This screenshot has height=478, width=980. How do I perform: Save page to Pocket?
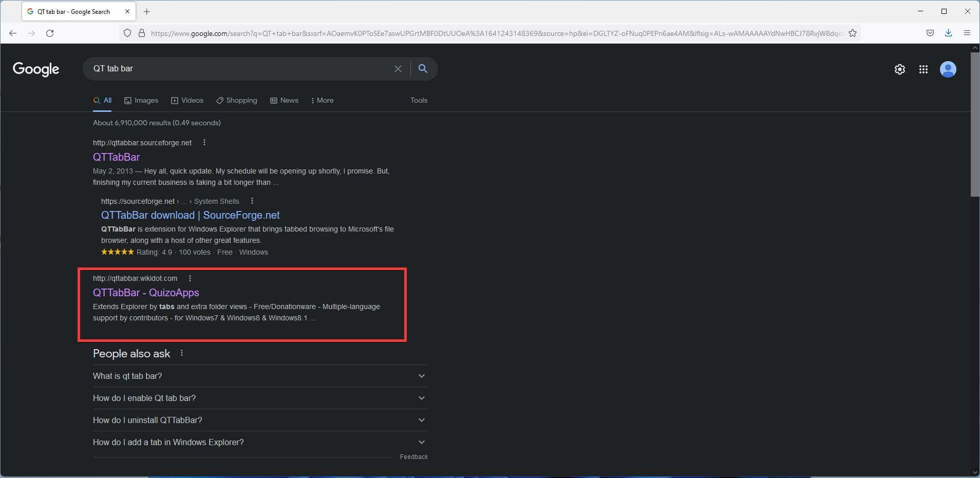tap(930, 33)
